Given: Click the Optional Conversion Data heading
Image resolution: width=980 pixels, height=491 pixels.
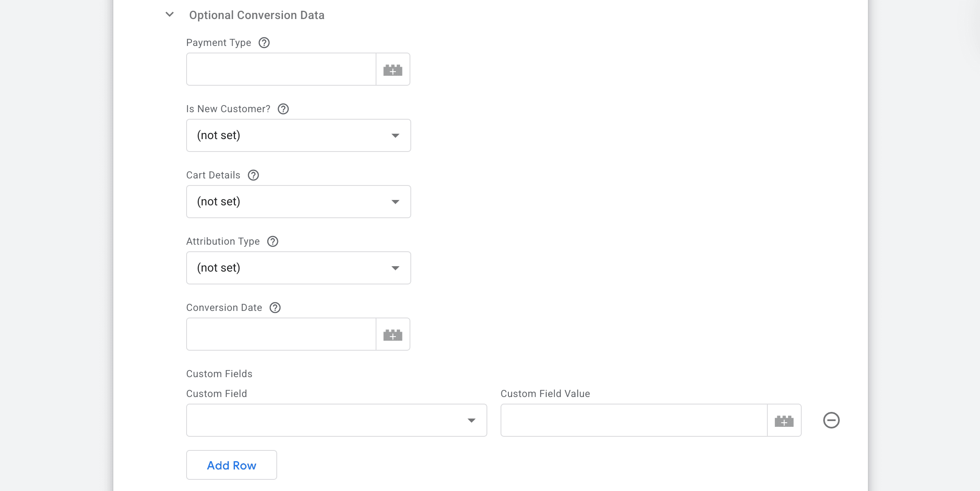Looking at the screenshot, I should tap(257, 15).
